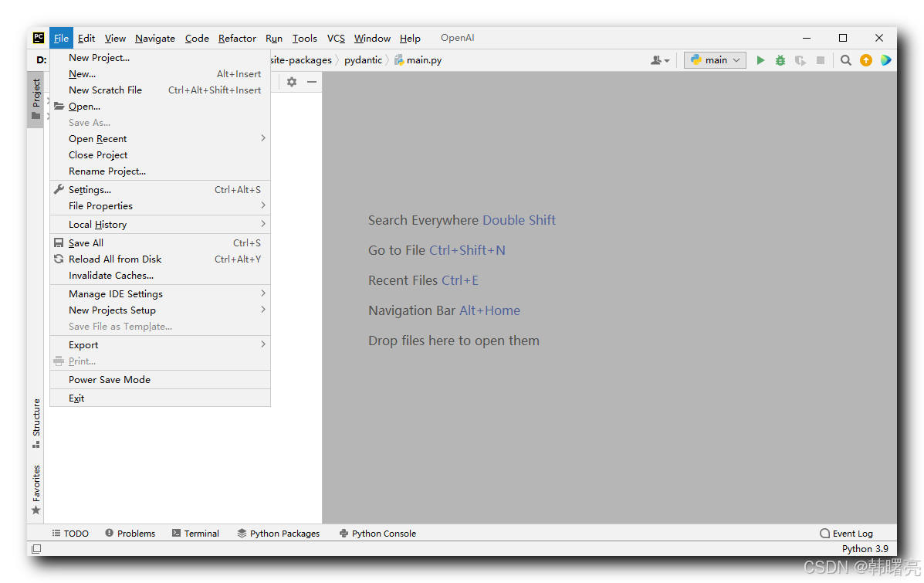The width and height of the screenshot is (924, 583).
Task: Toggle the Project tool window tab
Action: (36, 98)
